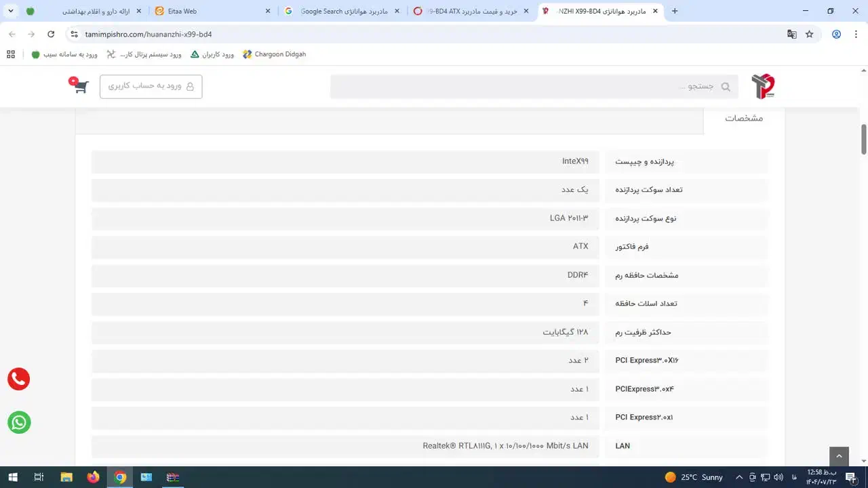Open the tab search dropdown arrow

(11, 11)
